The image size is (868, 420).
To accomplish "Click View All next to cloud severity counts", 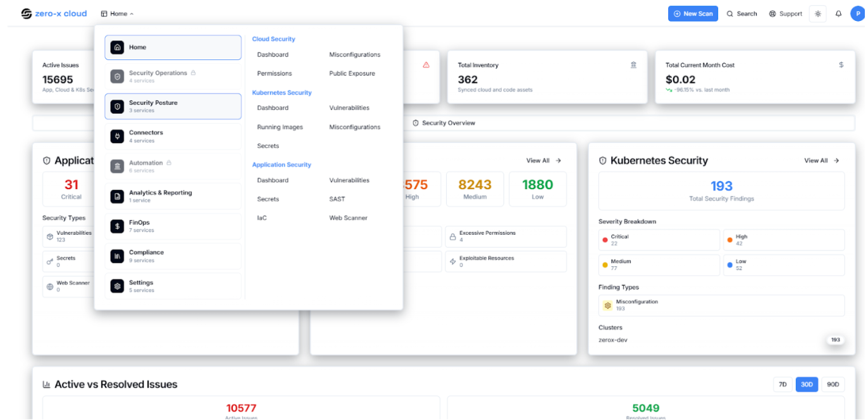I will (x=544, y=161).
